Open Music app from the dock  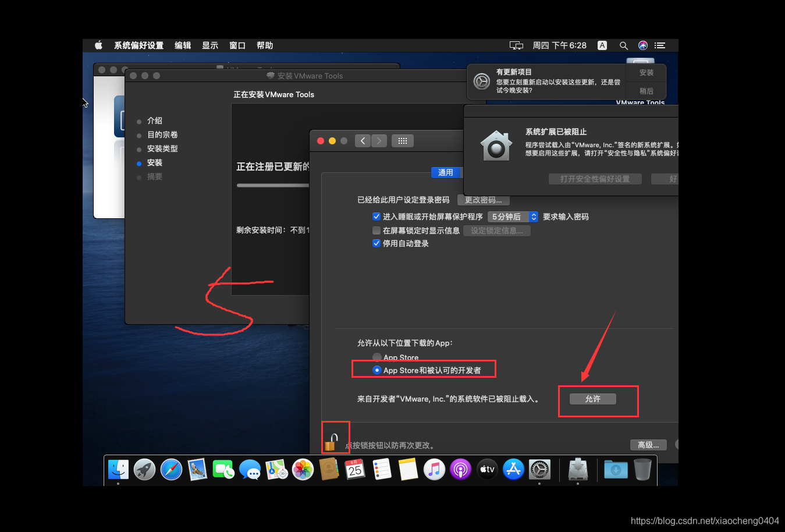[434, 470]
